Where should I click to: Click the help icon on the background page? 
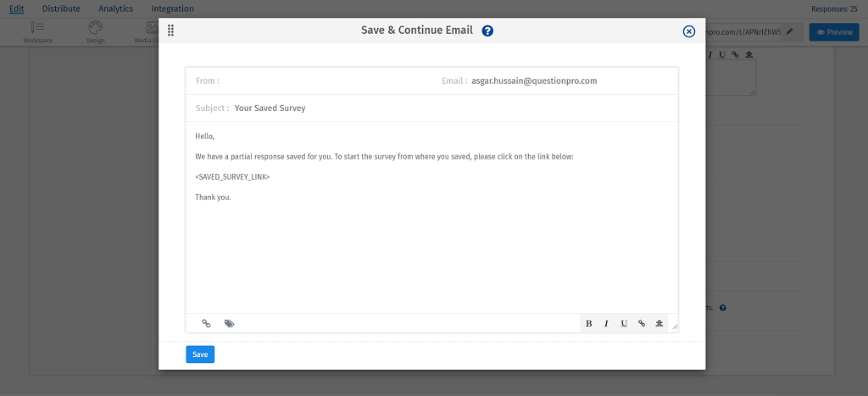[723, 308]
